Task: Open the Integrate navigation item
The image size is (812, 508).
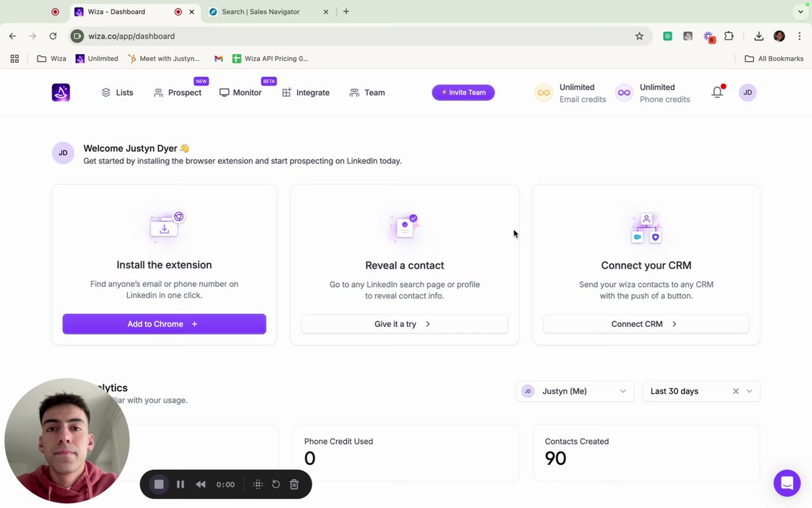Action: click(306, 93)
